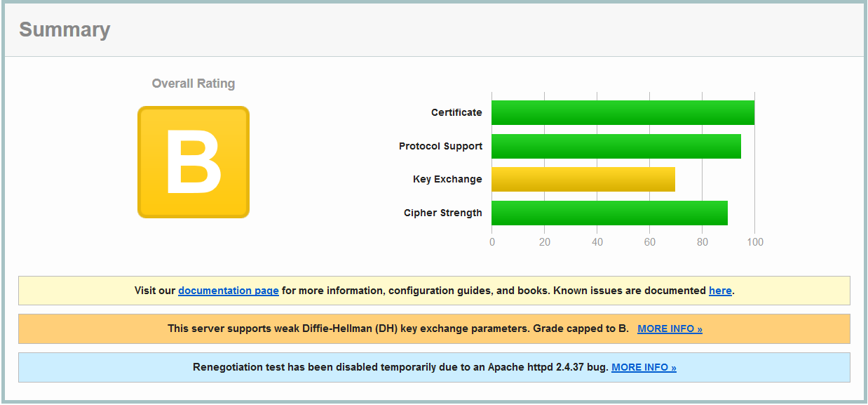The height and width of the screenshot is (405, 868).
Task: Click the Key Exchange chart label
Action: [x=447, y=179]
